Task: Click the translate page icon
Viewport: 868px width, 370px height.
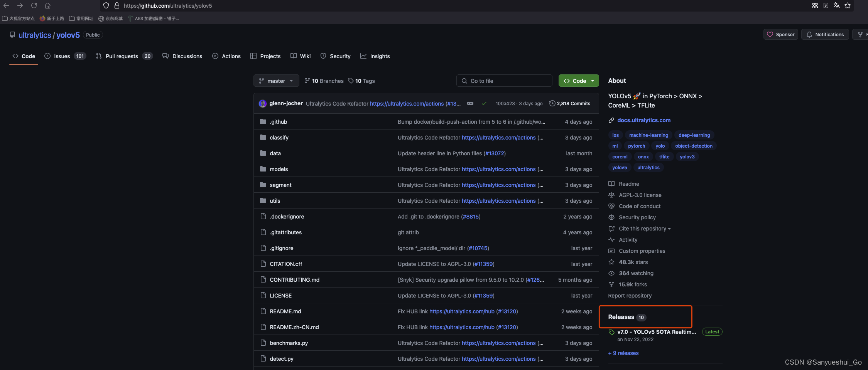Action: 837,5
